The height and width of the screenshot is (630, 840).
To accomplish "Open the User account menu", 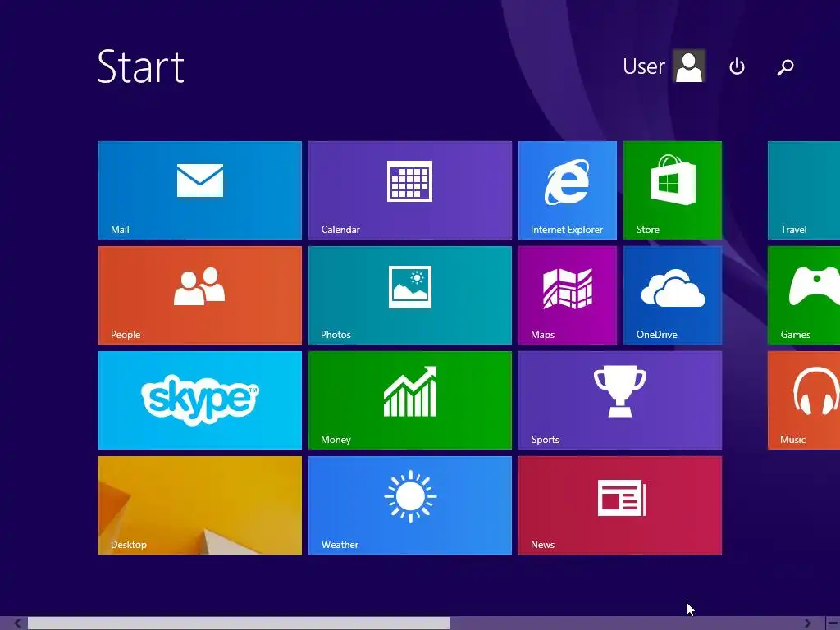I will click(x=664, y=66).
